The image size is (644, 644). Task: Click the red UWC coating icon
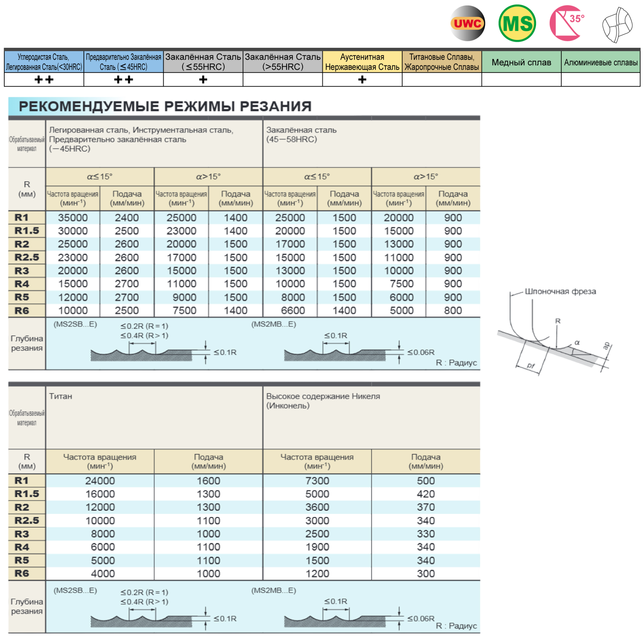[x=467, y=23]
